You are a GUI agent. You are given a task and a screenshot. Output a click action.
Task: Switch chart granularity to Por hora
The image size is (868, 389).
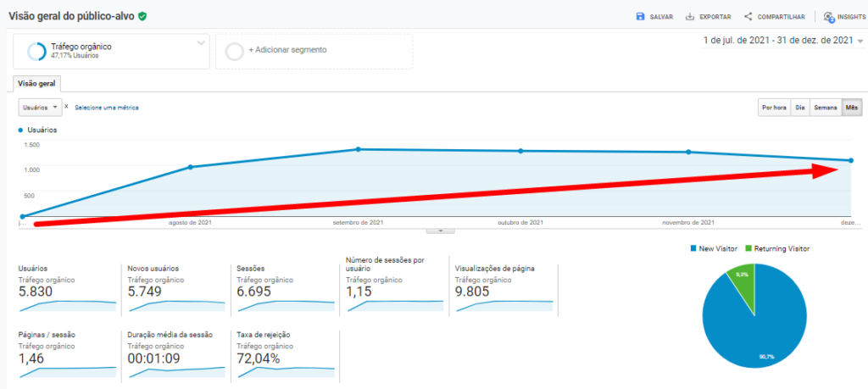click(774, 108)
